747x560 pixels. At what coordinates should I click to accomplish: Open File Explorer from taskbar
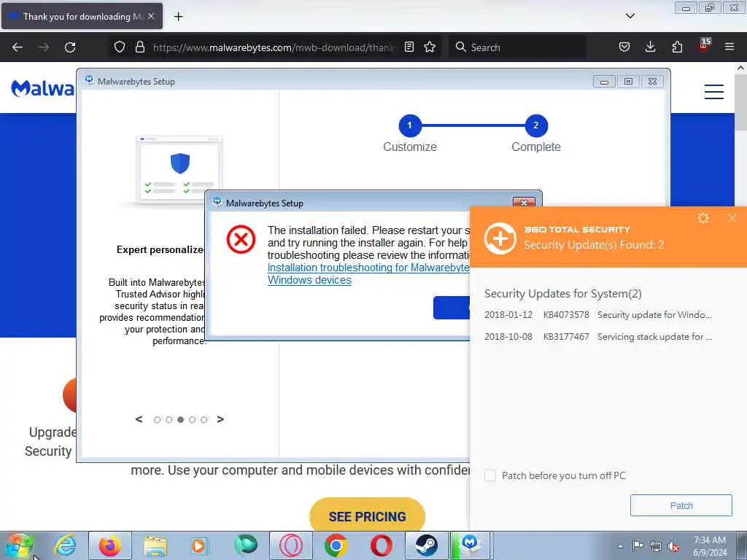pyautogui.click(x=155, y=545)
